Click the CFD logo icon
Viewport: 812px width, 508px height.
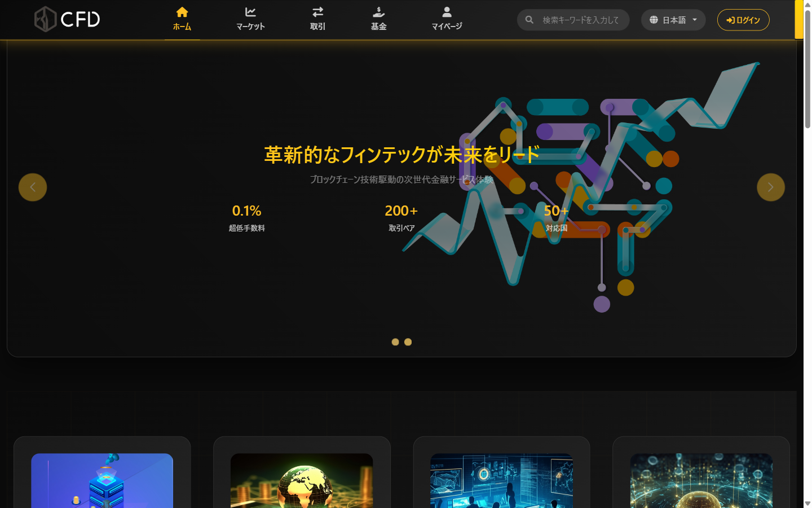point(46,19)
